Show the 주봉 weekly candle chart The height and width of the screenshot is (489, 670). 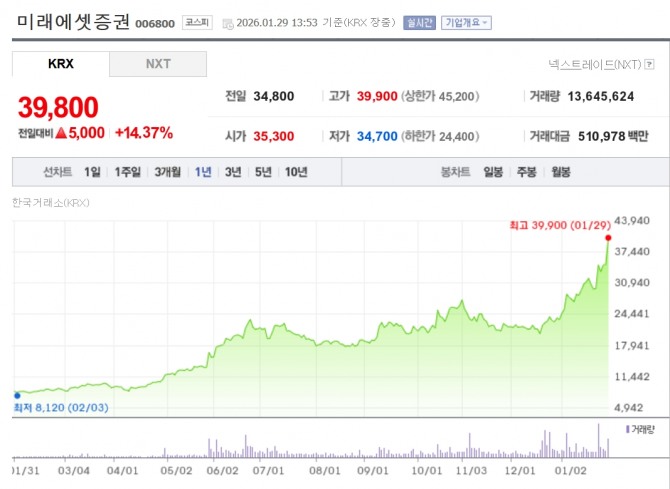click(526, 172)
